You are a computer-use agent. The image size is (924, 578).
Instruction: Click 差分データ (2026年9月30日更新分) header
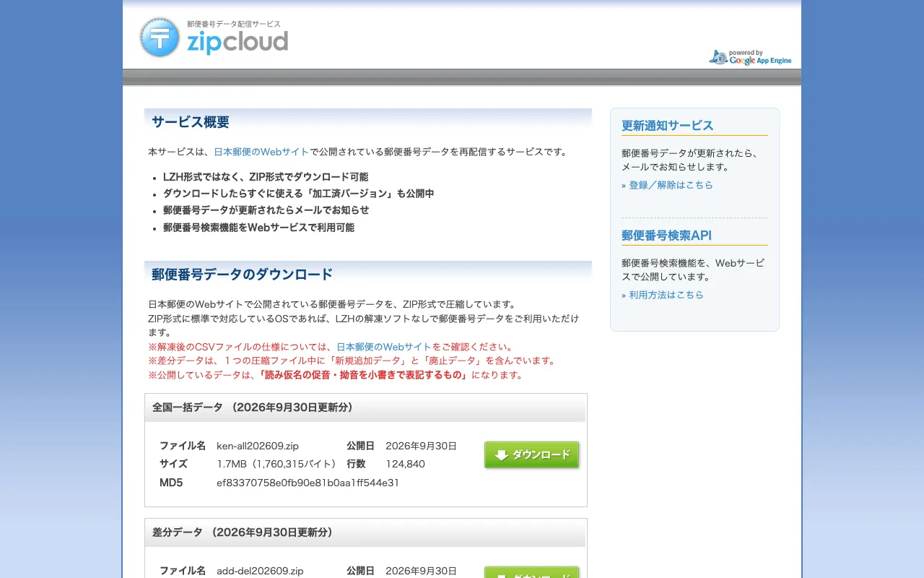(x=365, y=532)
